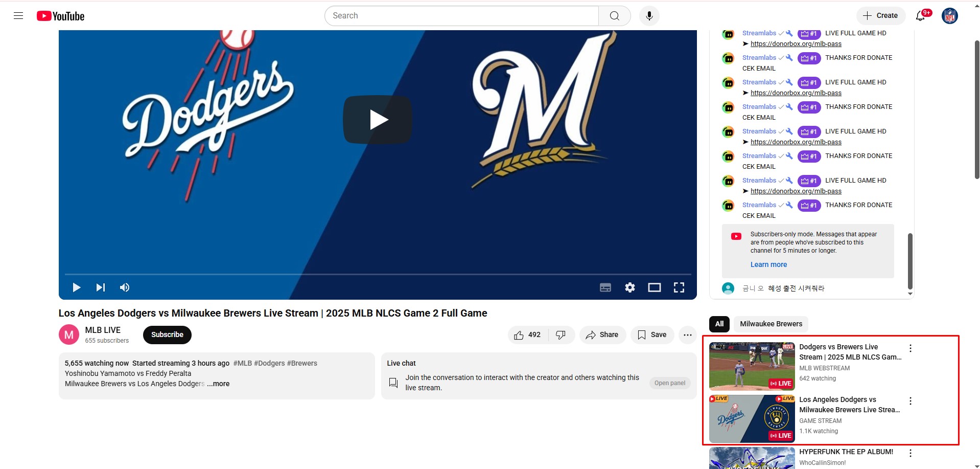The image size is (980, 469).
Task: Subscribe to the MLB LIVE channel
Action: (167, 335)
